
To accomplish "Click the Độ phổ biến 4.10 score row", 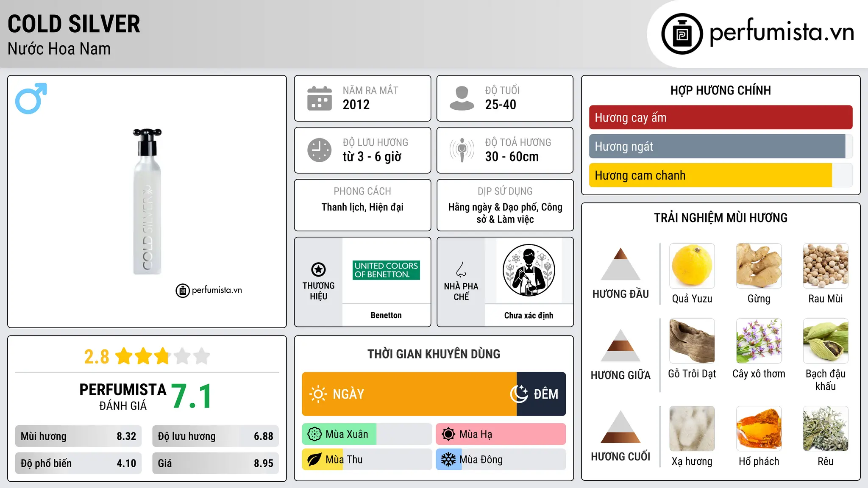I will [78, 463].
